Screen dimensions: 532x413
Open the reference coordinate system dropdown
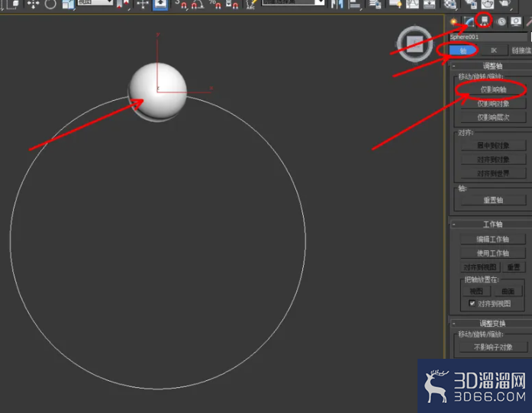pos(95,2)
